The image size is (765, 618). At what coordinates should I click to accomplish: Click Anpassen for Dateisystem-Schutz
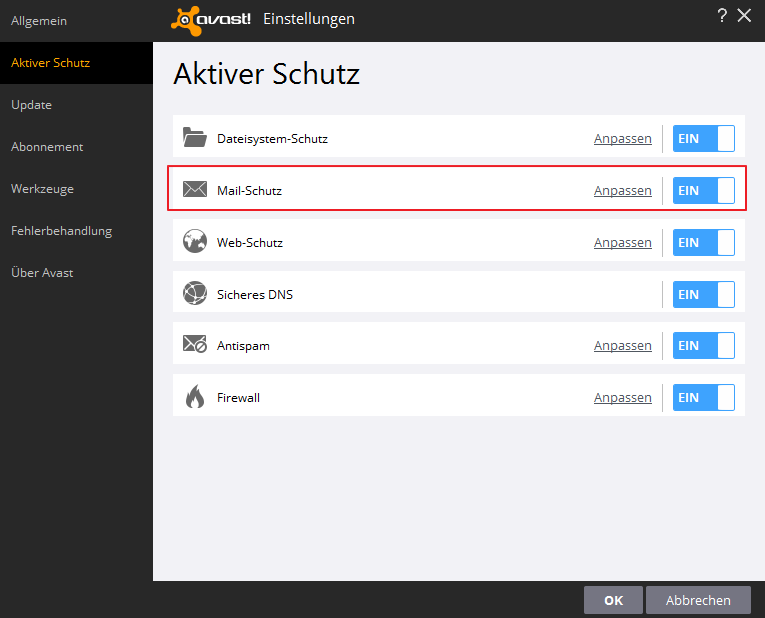pyautogui.click(x=623, y=139)
